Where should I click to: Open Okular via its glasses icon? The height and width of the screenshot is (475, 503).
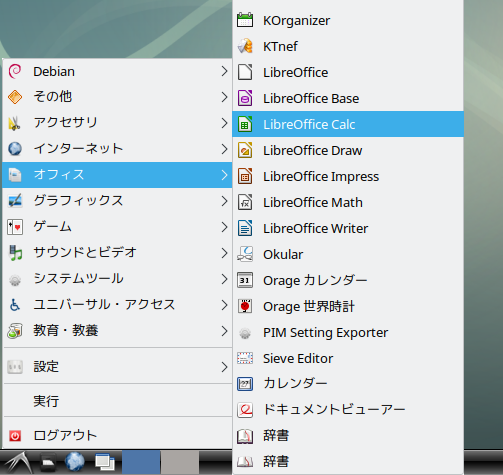click(245, 254)
